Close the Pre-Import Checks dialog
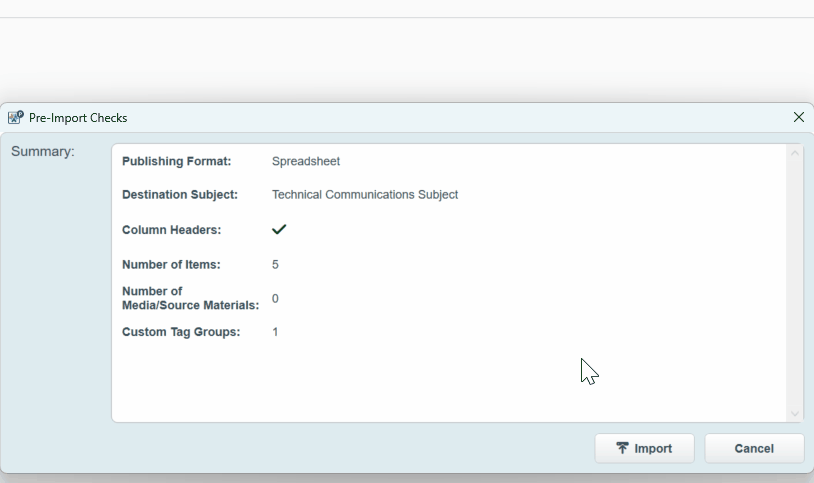Screen dimensions: 814x483 click(x=798, y=117)
